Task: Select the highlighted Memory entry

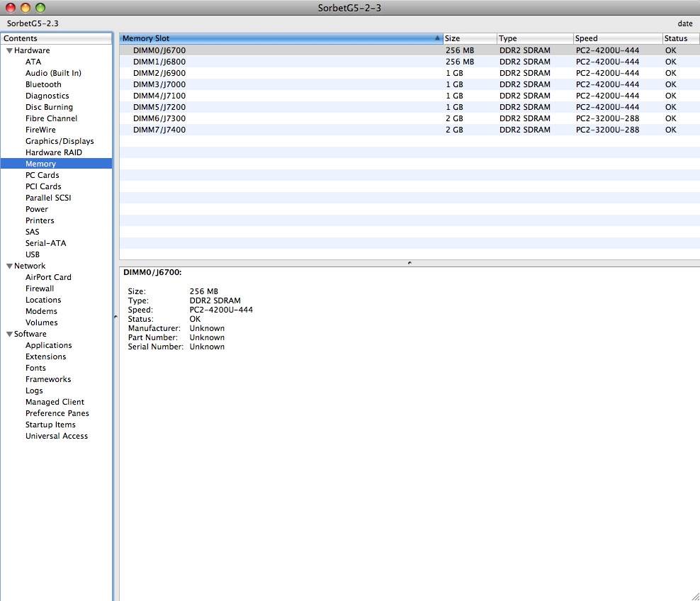Action: (56, 164)
